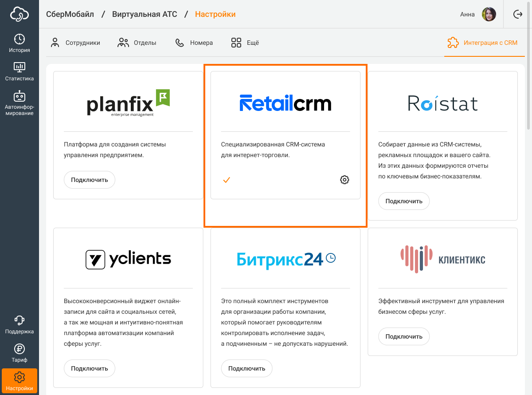Image resolution: width=532 pixels, height=395 pixels.
Task: Expand the 'Ещё' menu
Action: 245,43
